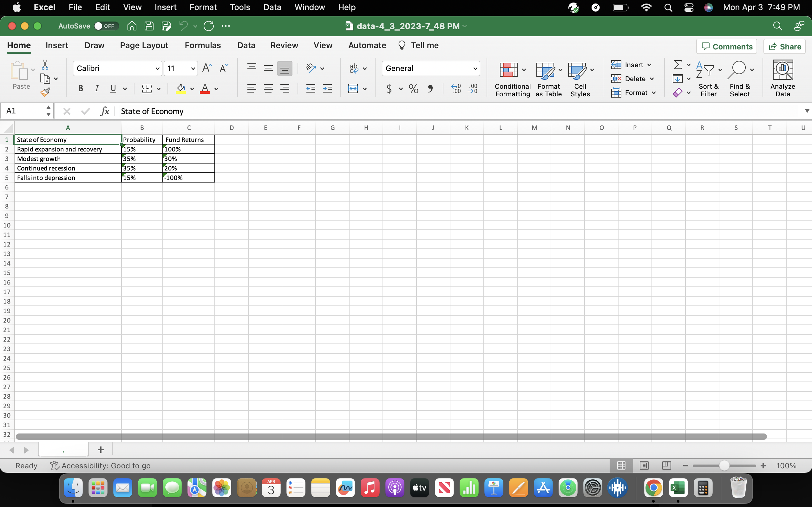Click the Share button

[784, 46]
